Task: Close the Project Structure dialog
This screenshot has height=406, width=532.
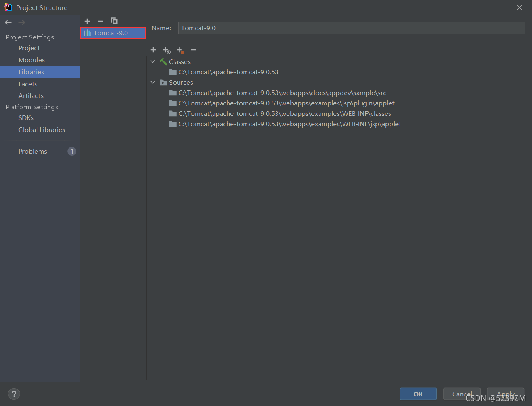Action: click(520, 7)
